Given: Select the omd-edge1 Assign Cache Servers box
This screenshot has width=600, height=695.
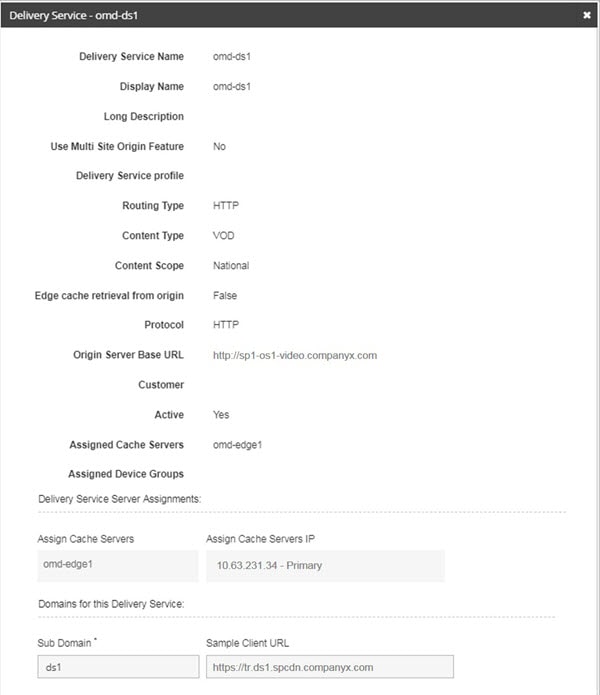Looking at the screenshot, I should 118,566.
